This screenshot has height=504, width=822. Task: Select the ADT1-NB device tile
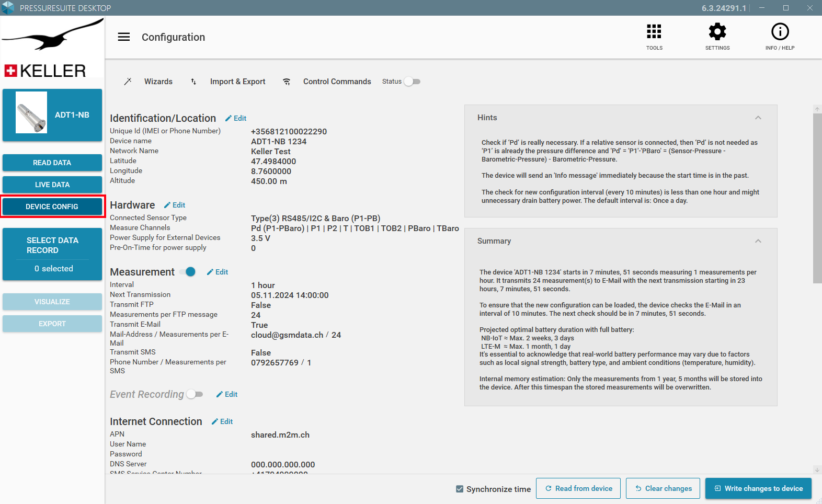coord(52,114)
